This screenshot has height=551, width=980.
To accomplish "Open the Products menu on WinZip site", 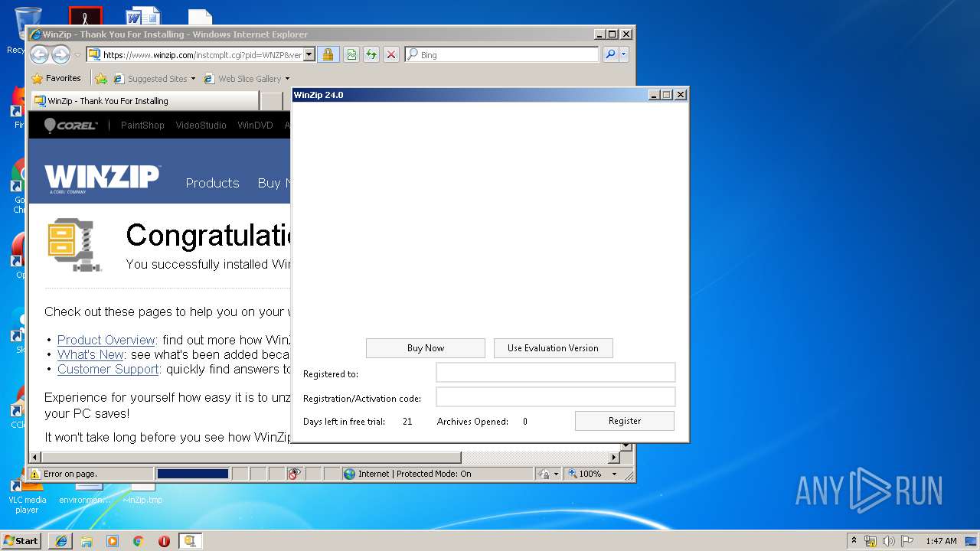I will (212, 183).
